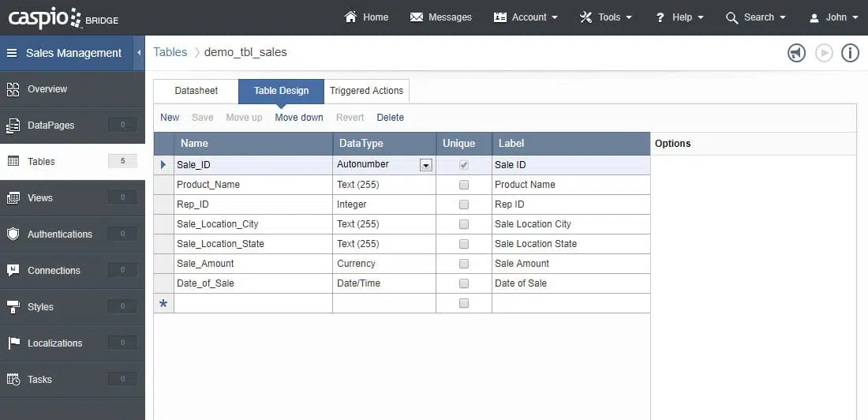Toggle Unique checkbox for Product_Name
The width and height of the screenshot is (868, 420).
[464, 185]
